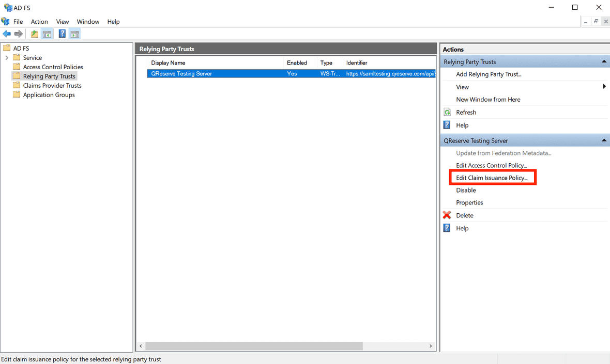Open the Window menu
The image size is (610, 364).
(x=88, y=22)
